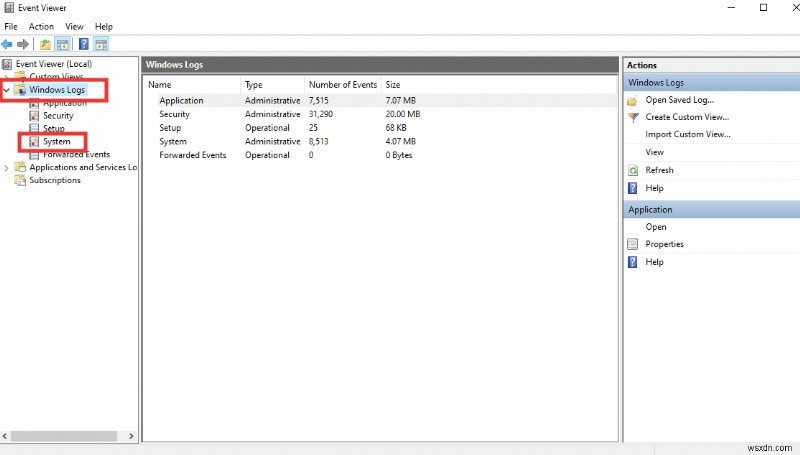Image resolution: width=800 pixels, height=455 pixels.
Task: Sort by Number of Events column header
Action: 343,85
